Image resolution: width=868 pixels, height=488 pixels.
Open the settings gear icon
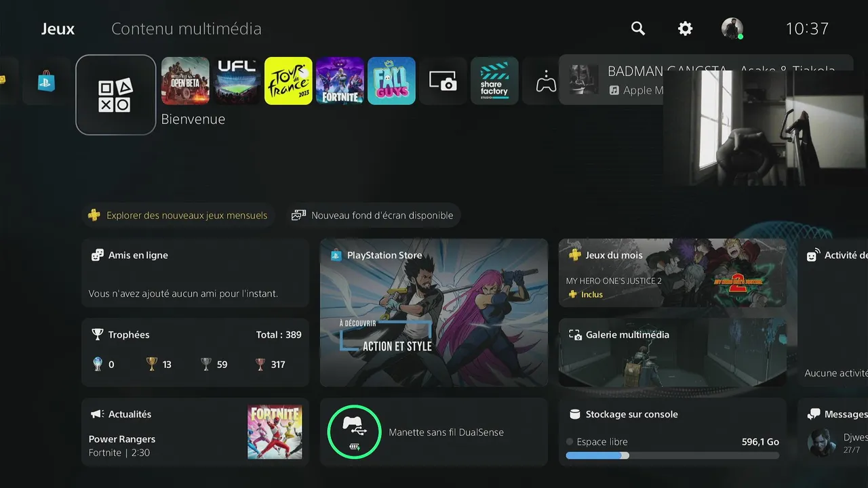coord(686,28)
